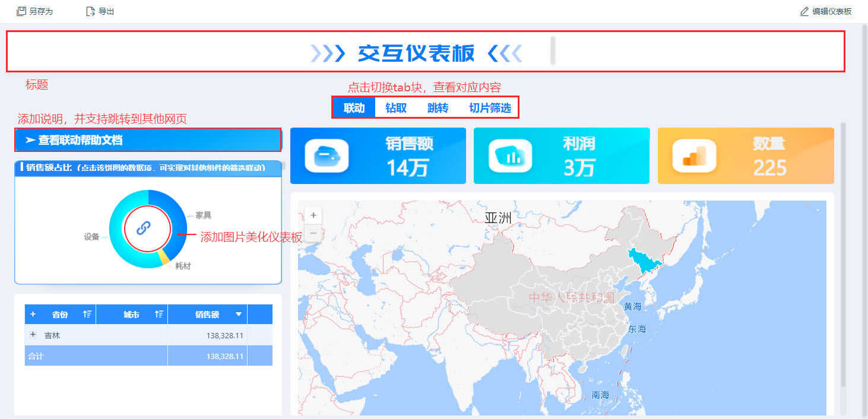
Task: Click the 合计 total row label
Action: tap(36, 356)
